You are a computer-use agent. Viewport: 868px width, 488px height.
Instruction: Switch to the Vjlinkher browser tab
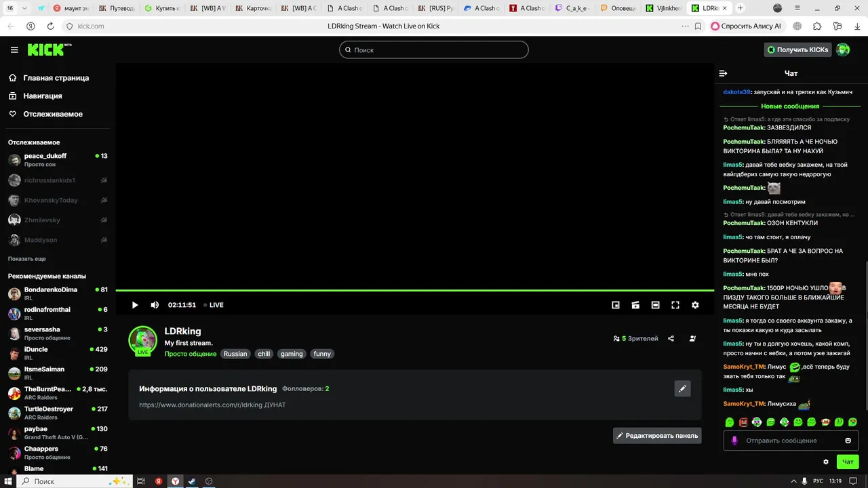coord(664,8)
